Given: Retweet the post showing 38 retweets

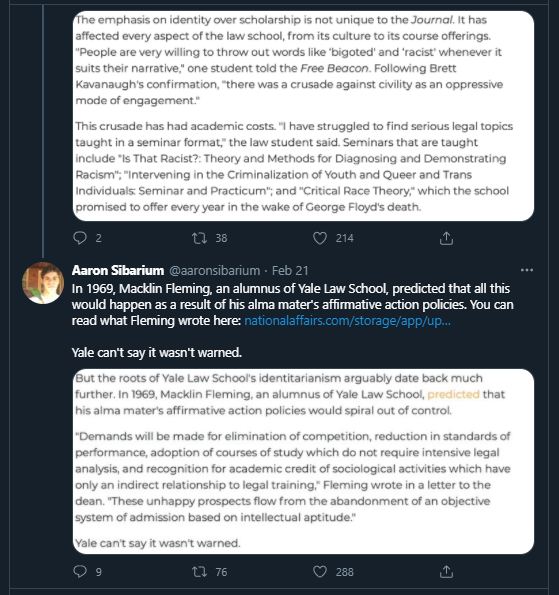Looking at the screenshot, I should (199, 238).
